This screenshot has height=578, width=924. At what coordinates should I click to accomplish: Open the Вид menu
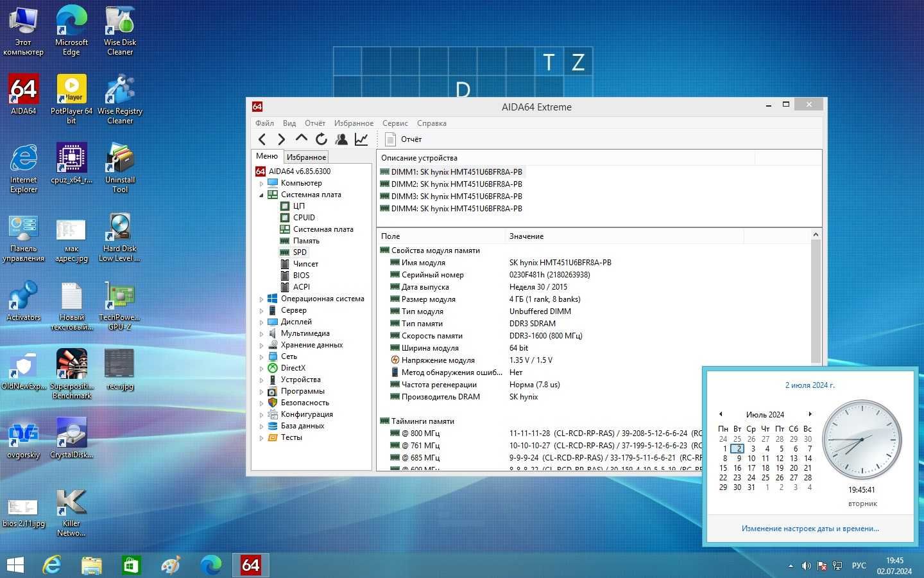coord(289,123)
